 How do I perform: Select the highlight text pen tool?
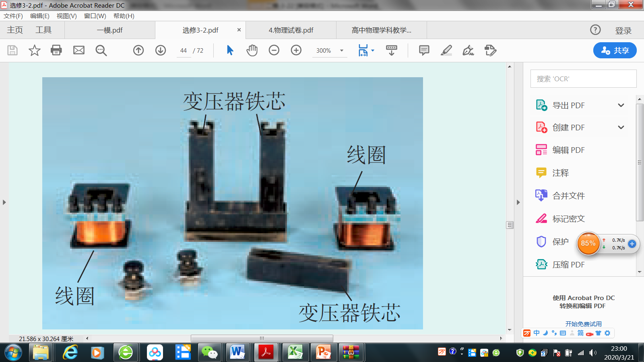pyautogui.click(x=446, y=50)
